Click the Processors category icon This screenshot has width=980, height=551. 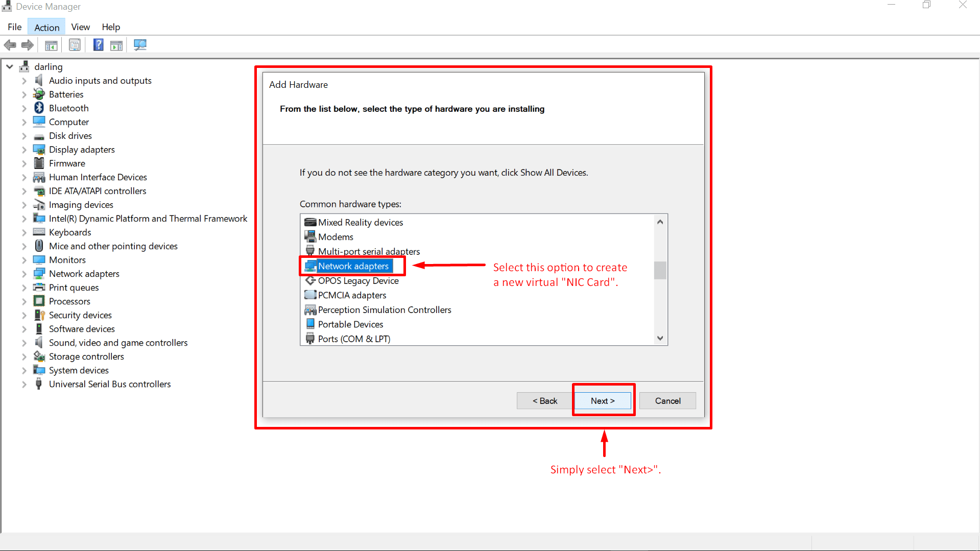[39, 301]
